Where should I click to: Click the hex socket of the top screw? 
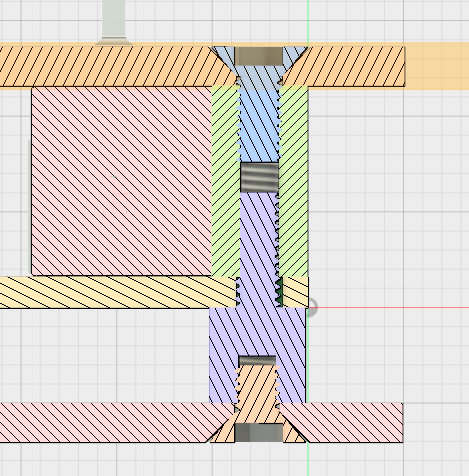click(x=259, y=56)
